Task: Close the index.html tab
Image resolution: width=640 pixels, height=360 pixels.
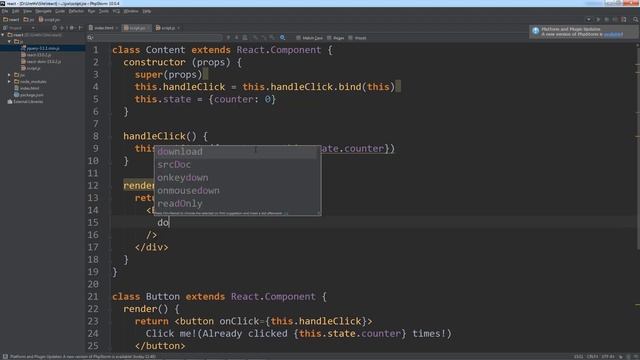Action: tap(117, 28)
